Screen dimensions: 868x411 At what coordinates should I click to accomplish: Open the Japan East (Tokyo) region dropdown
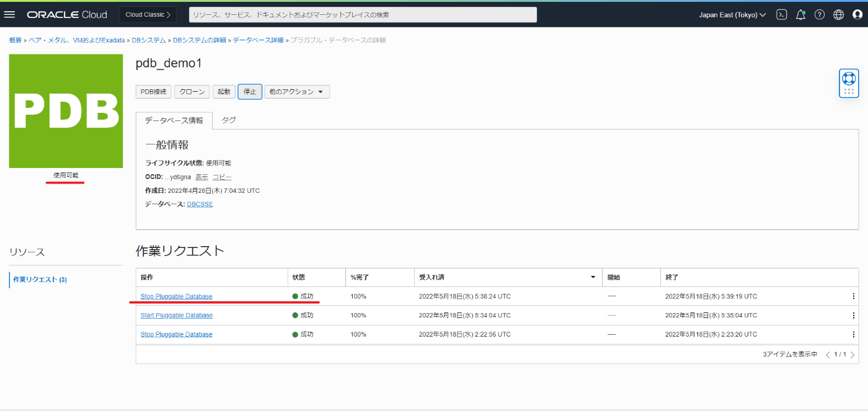coord(732,14)
